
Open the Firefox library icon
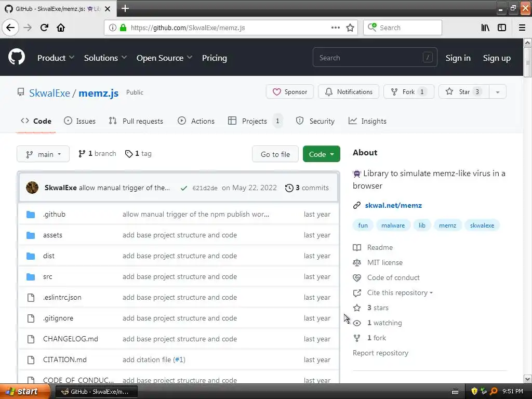pyautogui.click(x=485, y=28)
